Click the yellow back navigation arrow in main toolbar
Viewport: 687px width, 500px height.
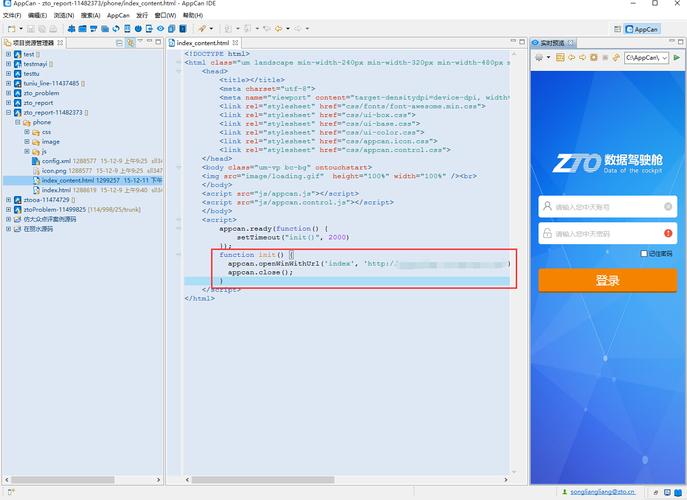279,29
